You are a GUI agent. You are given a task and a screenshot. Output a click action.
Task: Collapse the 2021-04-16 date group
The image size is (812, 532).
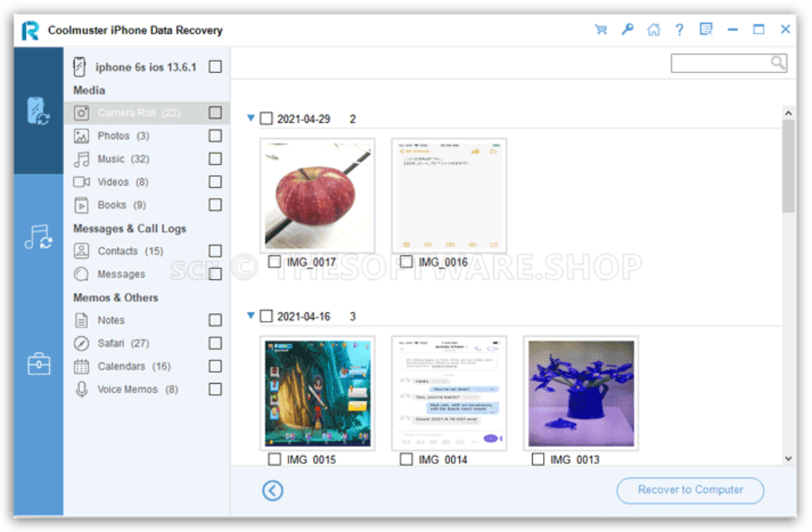coord(251,316)
